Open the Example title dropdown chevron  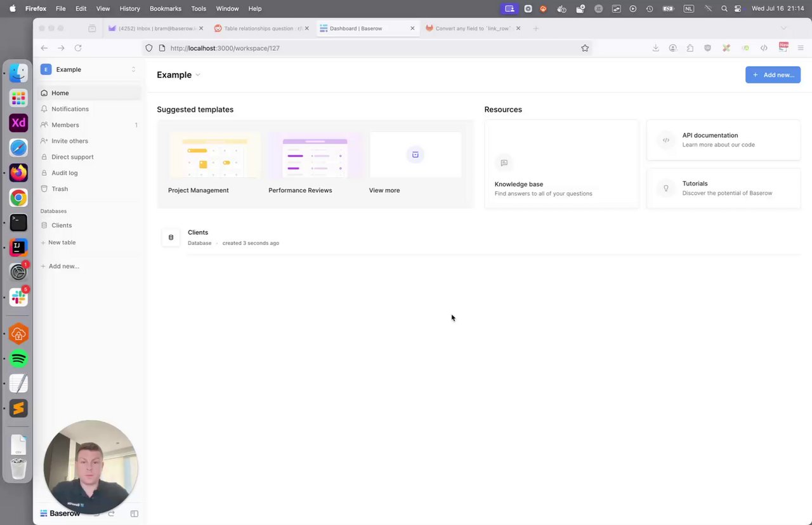[x=198, y=75]
